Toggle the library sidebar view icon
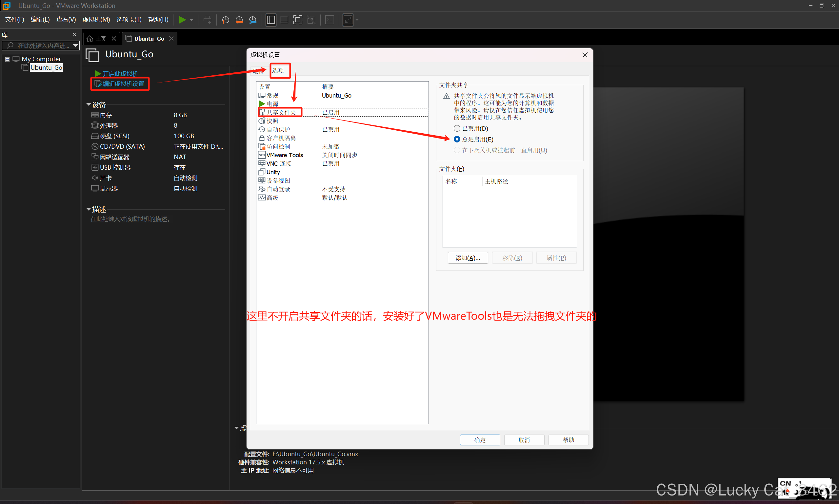839x504 pixels. [271, 20]
